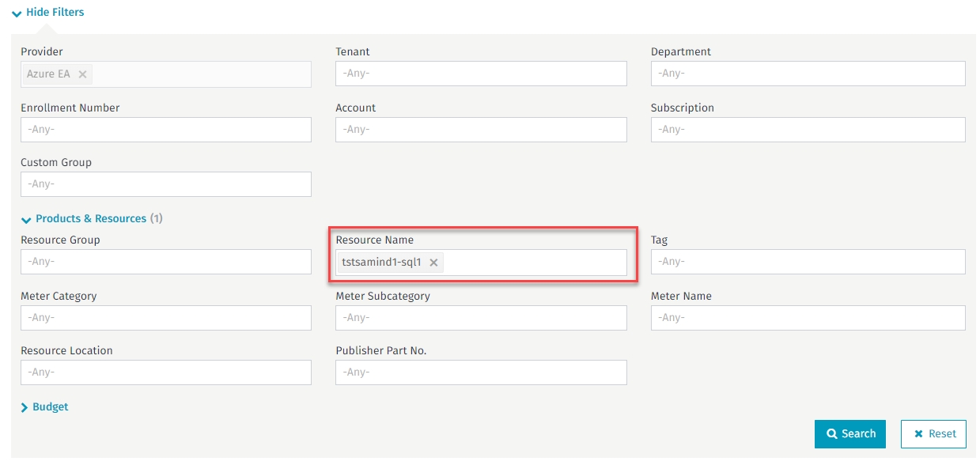Remove the tstsamind1-sql1 resource name tag

pos(433,263)
